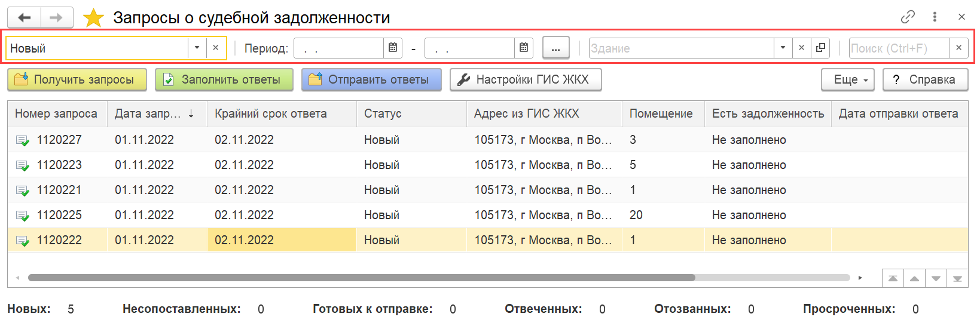Open Настройки ГИС ЖКХ
This screenshot has width=980, height=326.
point(526,79)
